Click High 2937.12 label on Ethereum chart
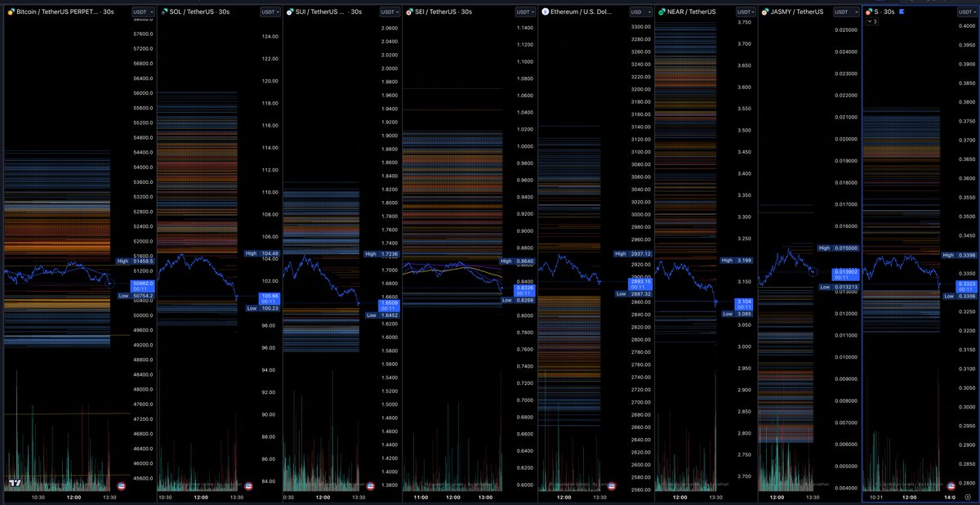Viewport: 980px width, 505px height. 634,253
